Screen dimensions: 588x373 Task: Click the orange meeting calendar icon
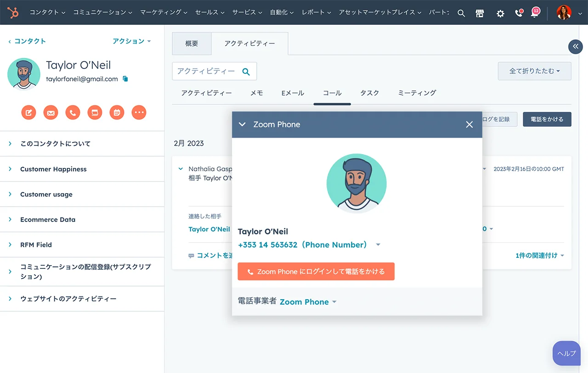(117, 112)
